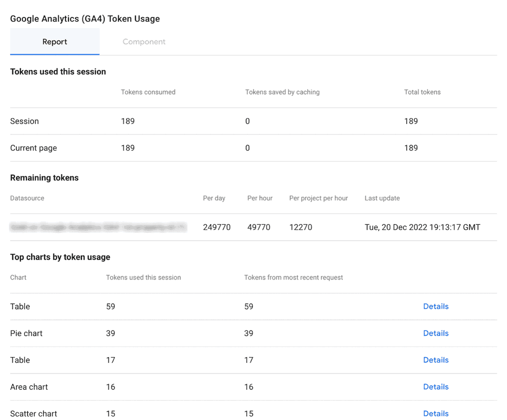The image size is (507, 420).
Task: Open Details for the Pie chart row
Action: point(435,333)
